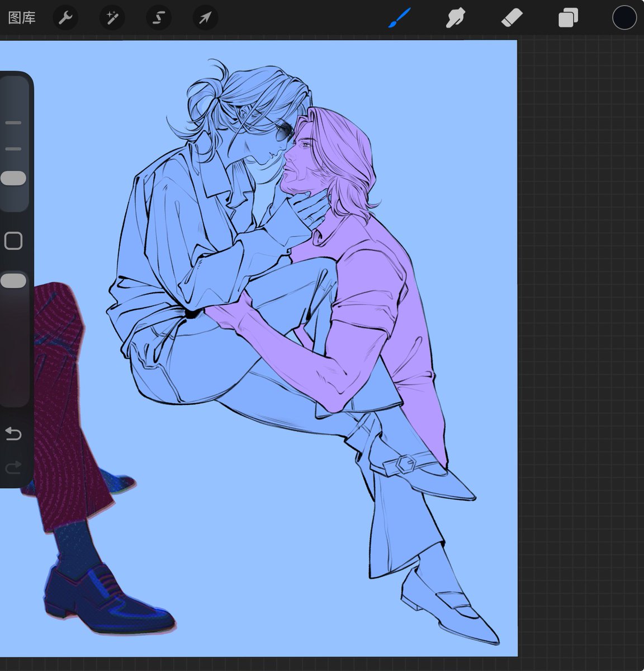Image resolution: width=644 pixels, height=671 pixels.
Task: Click the brush opacity slider handle
Action: coord(13,281)
